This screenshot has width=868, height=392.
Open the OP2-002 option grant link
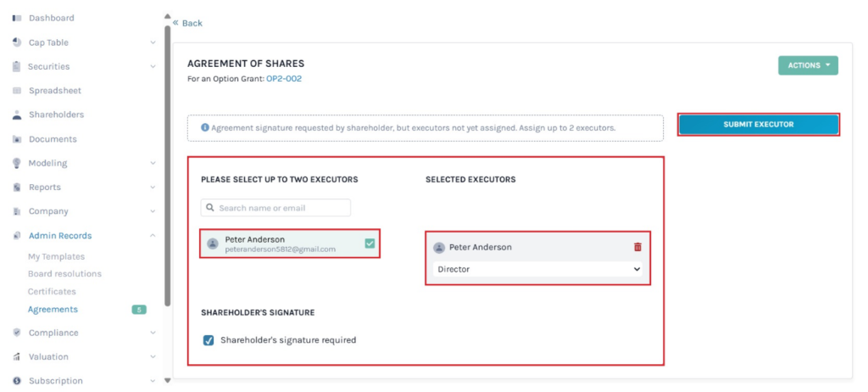click(x=284, y=79)
